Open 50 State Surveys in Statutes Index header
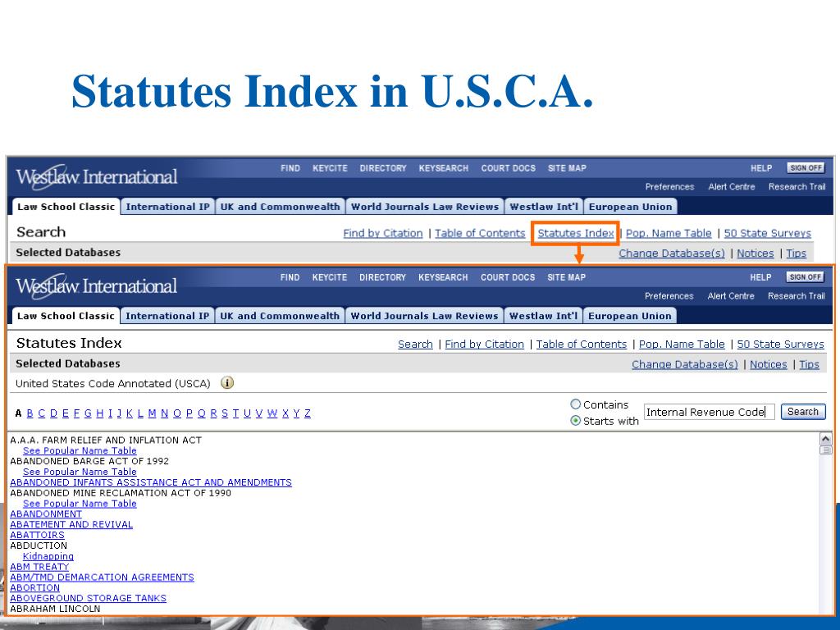The width and height of the screenshot is (840, 630). click(x=781, y=345)
